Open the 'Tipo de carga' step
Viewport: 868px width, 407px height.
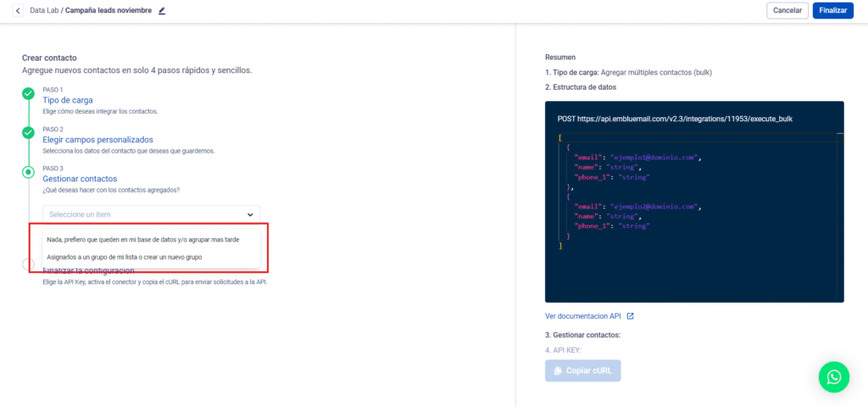68,100
